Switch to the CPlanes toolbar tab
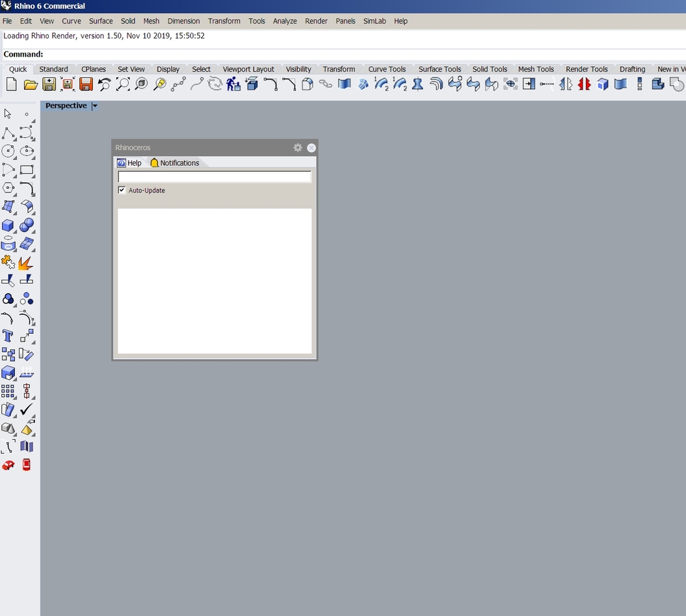 pyautogui.click(x=94, y=69)
